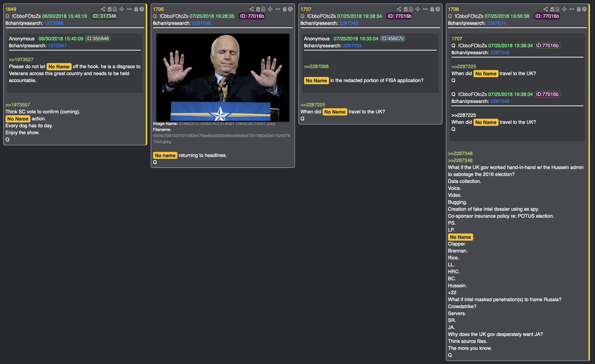Click the image file icon on post 1707
The height and width of the screenshot is (364, 595).
click(411, 9)
